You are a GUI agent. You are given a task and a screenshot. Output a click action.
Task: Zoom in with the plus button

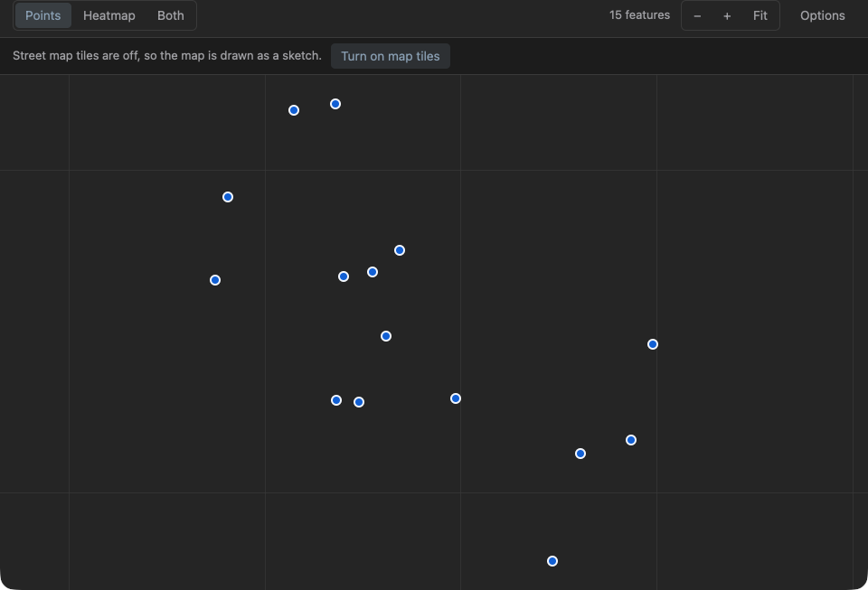tap(727, 15)
